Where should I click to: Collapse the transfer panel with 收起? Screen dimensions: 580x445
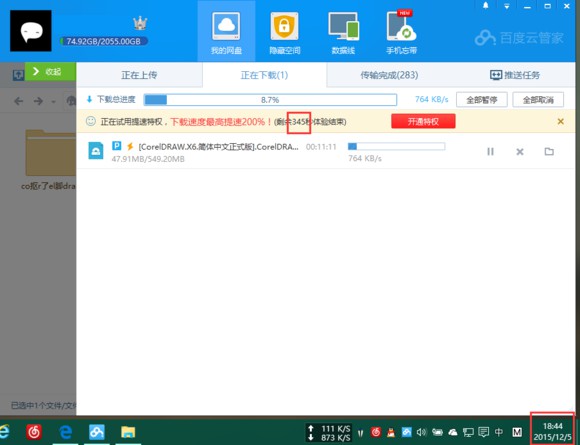click(50, 71)
